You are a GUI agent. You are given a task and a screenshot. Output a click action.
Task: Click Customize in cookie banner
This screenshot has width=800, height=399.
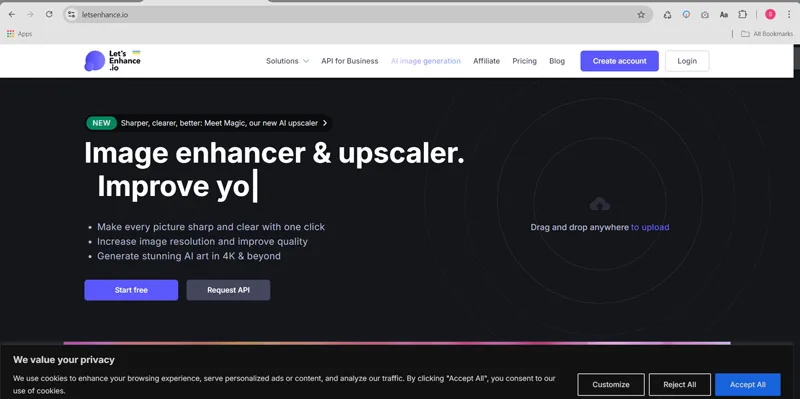(x=611, y=384)
